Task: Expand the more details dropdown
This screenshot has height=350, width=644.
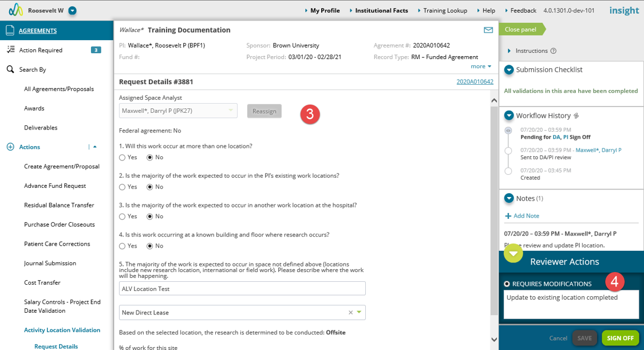Action: coord(481,66)
